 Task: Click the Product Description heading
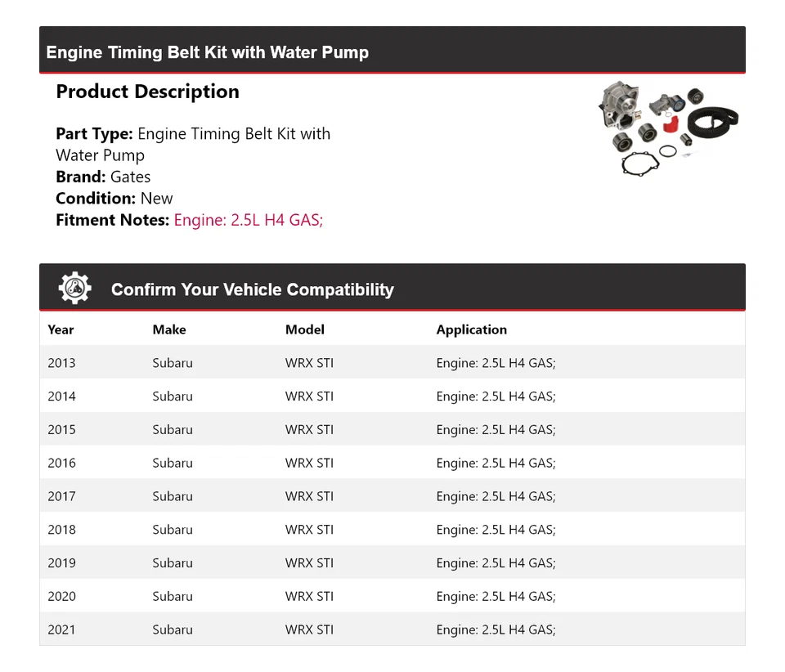pyautogui.click(x=147, y=92)
